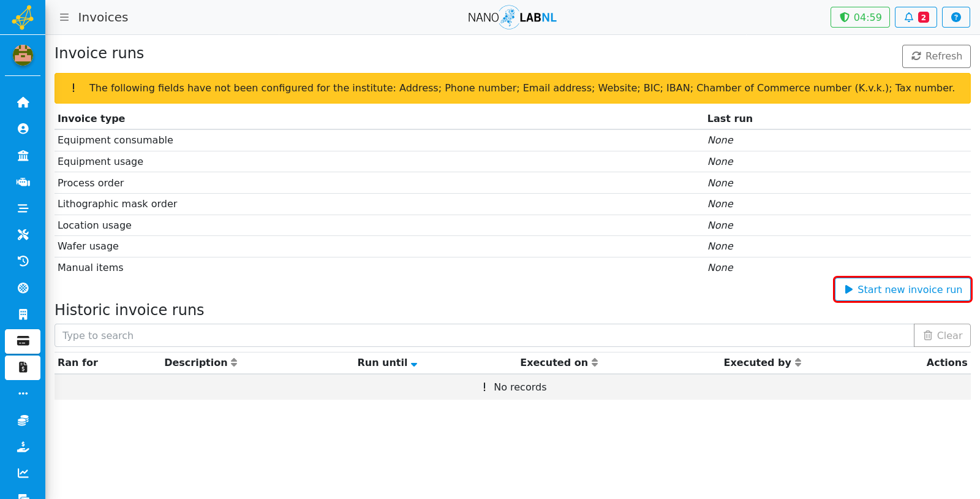This screenshot has height=499, width=980.
Task: Open the home icon in the sidebar
Action: coord(23,102)
